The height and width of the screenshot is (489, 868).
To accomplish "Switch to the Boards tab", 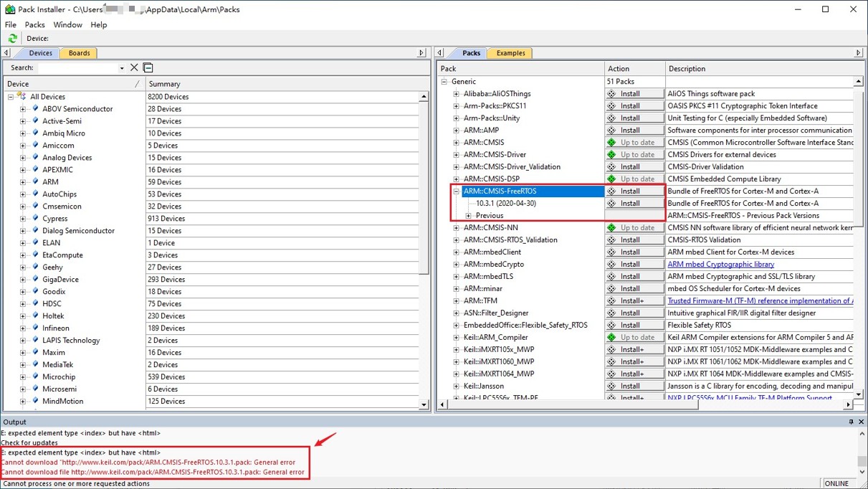I will click(79, 53).
